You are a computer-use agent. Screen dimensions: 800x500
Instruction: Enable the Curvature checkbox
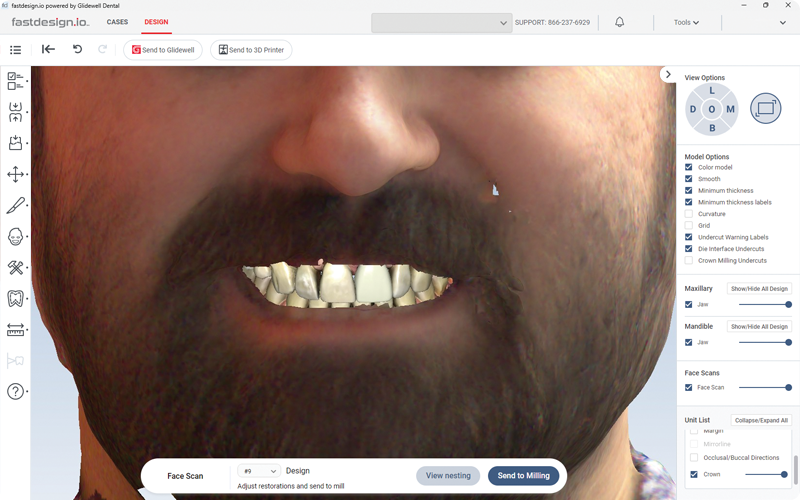(689, 214)
